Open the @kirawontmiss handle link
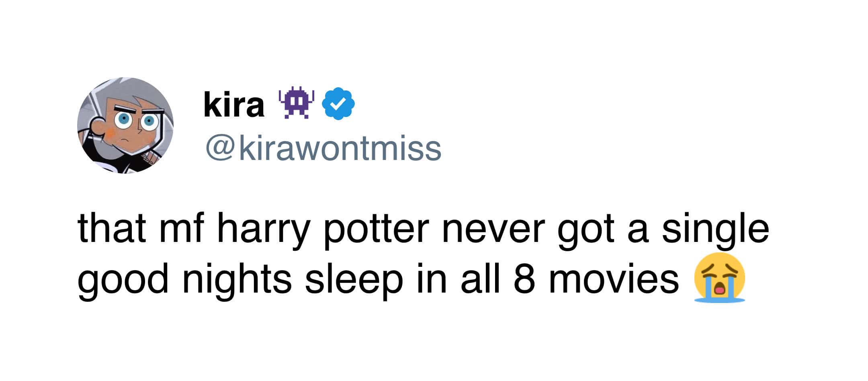 tap(323, 148)
